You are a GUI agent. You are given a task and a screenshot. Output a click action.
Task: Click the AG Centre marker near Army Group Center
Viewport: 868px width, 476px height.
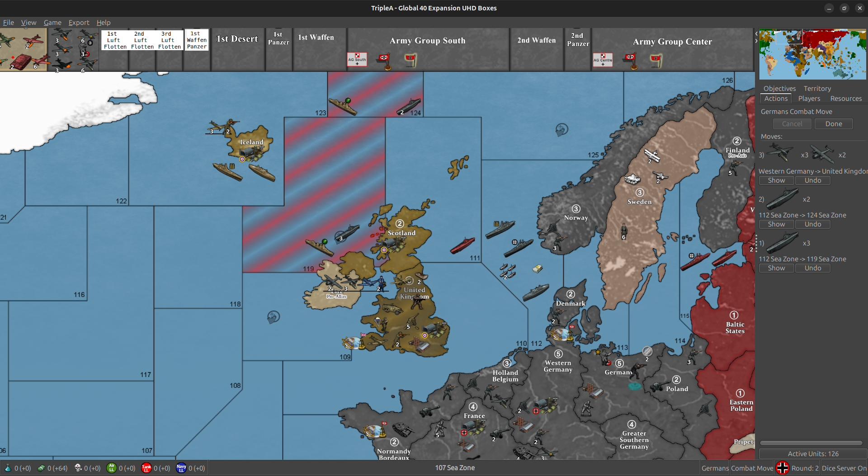pyautogui.click(x=603, y=59)
